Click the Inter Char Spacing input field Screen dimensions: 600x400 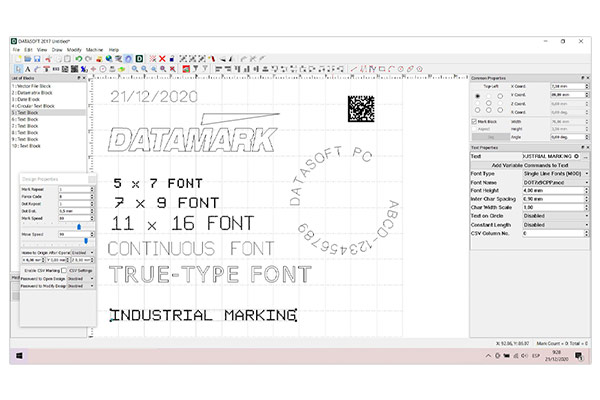[x=554, y=199]
